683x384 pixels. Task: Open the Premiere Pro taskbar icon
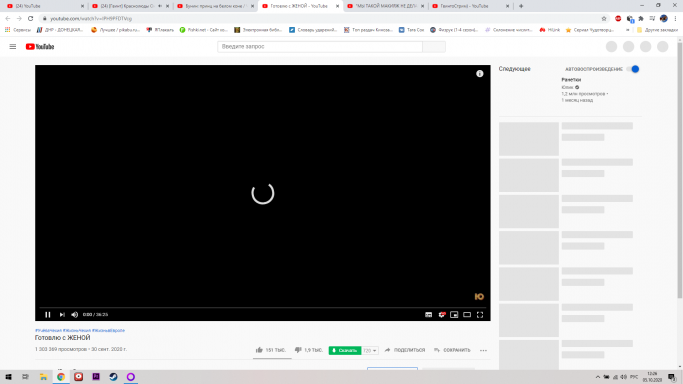pyautogui.click(x=96, y=377)
